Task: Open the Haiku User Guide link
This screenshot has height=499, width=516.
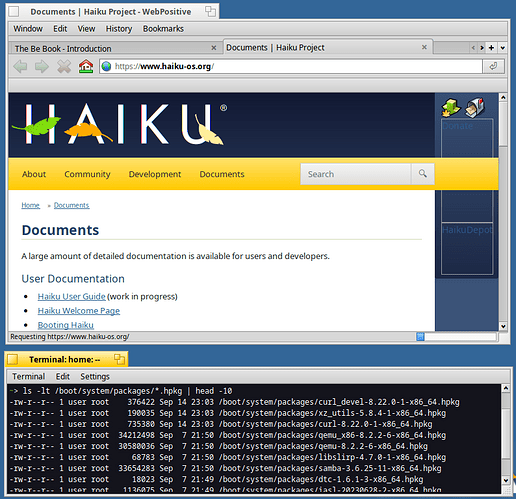Action: tap(71, 296)
